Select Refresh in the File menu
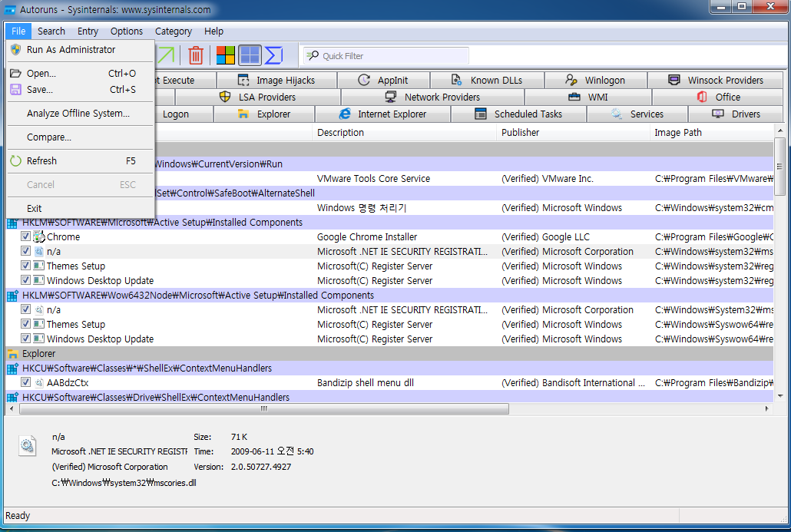The height and width of the screenshot is (532, 791). [81, 161]
